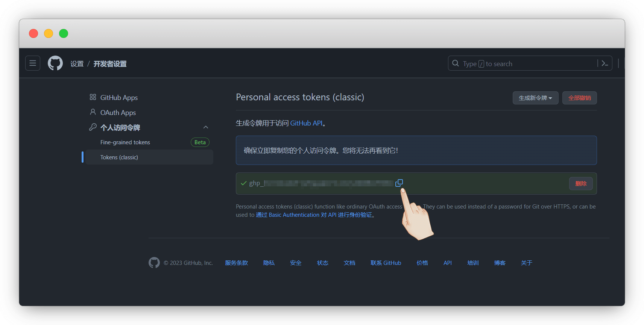Go to 设置 breadcrumb link

point(77,64)
